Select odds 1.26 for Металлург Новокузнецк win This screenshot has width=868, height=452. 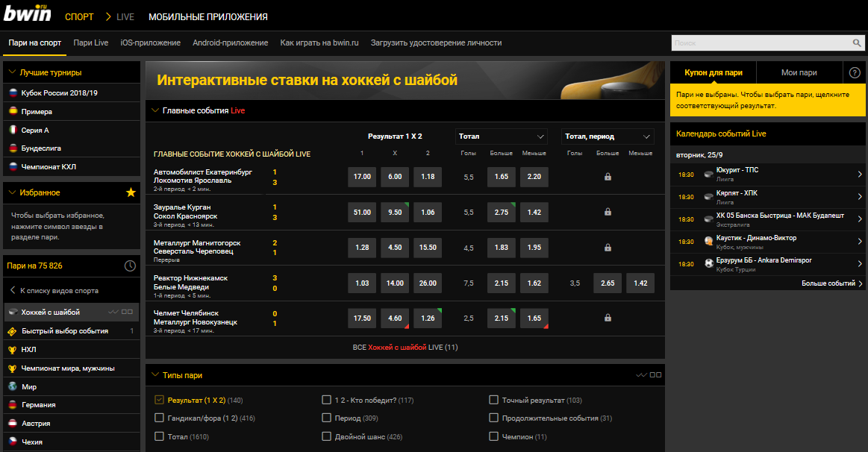pos(428,318)
